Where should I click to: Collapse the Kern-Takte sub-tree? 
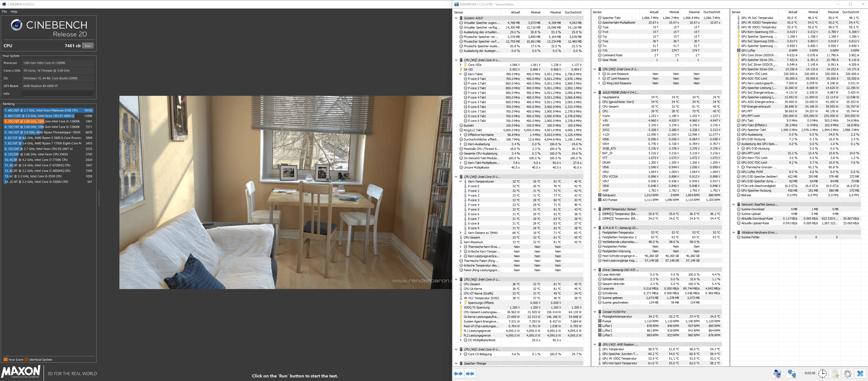[461, 74]
